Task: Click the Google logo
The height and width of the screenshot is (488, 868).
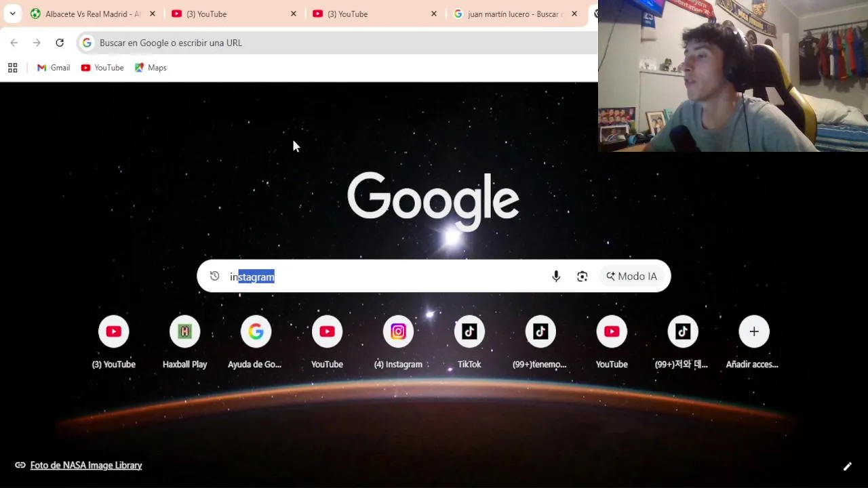Action: 433,201
